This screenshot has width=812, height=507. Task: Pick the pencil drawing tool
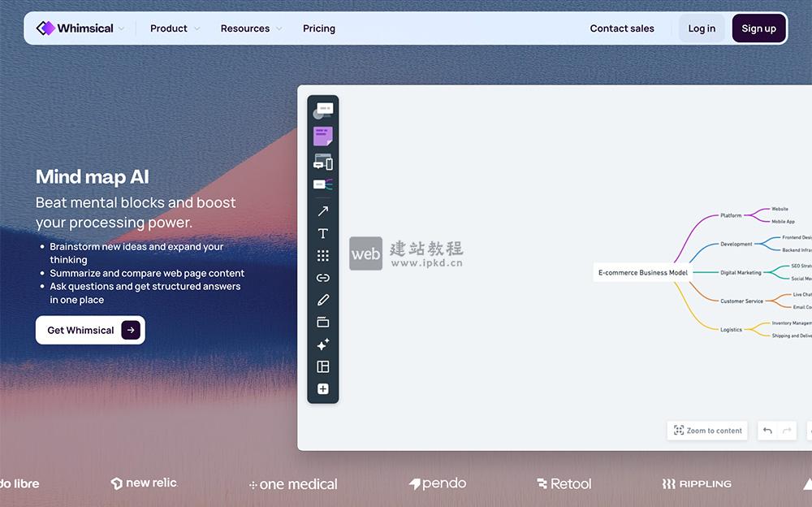tap(322, 299)
